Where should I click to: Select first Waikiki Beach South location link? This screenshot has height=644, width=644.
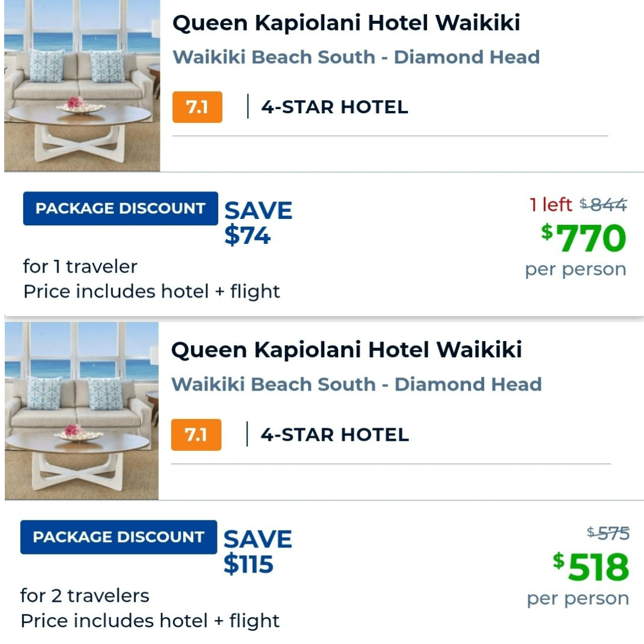tap(356, 57)
